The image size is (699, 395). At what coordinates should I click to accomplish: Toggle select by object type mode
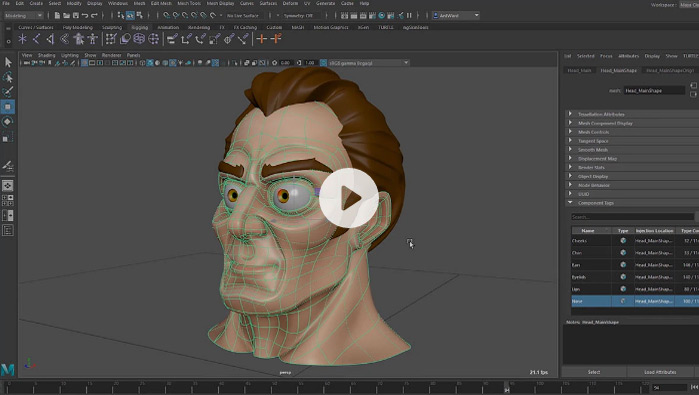click(x=130, y=16)
